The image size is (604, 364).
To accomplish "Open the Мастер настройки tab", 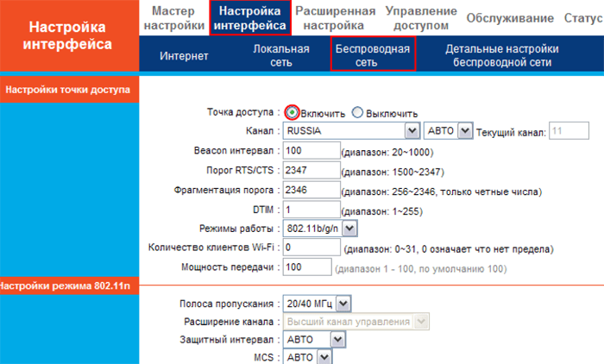I will point(173,18).
